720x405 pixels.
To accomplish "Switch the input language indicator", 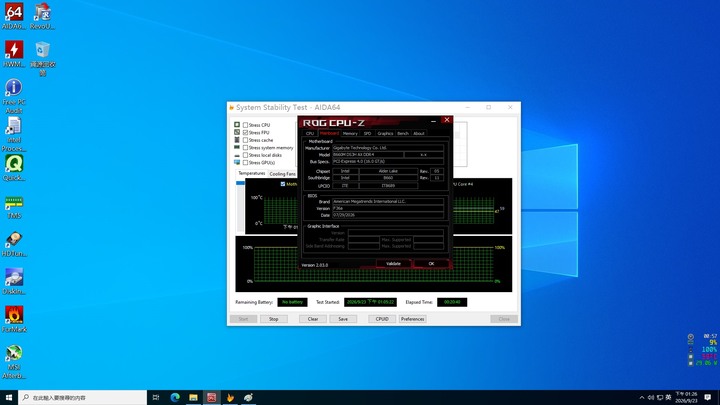I will (x=669, y=398).
